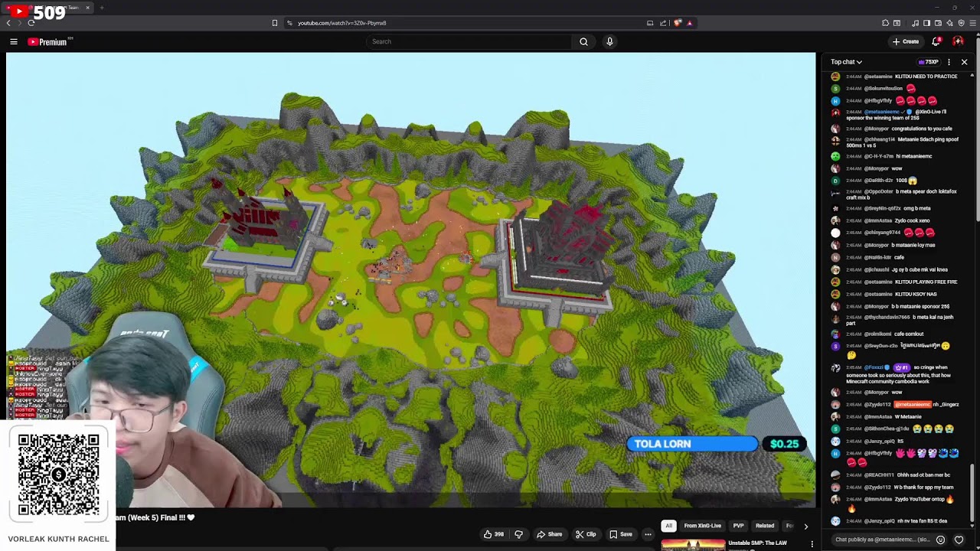
Task: Close the current browser tab
Action: tap(87, 8)
